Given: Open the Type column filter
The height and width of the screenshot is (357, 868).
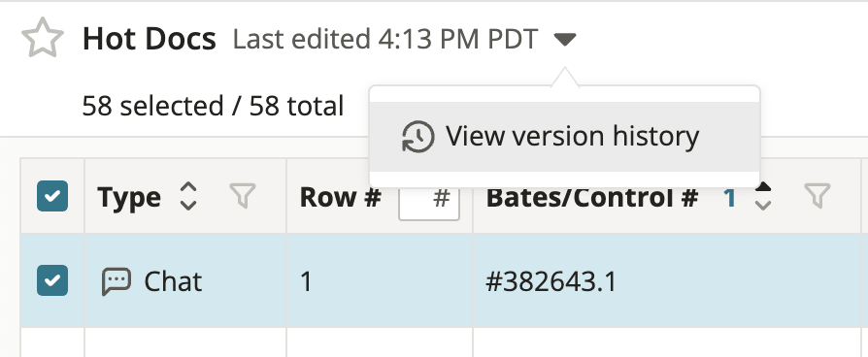Looking at the screenshot, I should tap(243, 196).
